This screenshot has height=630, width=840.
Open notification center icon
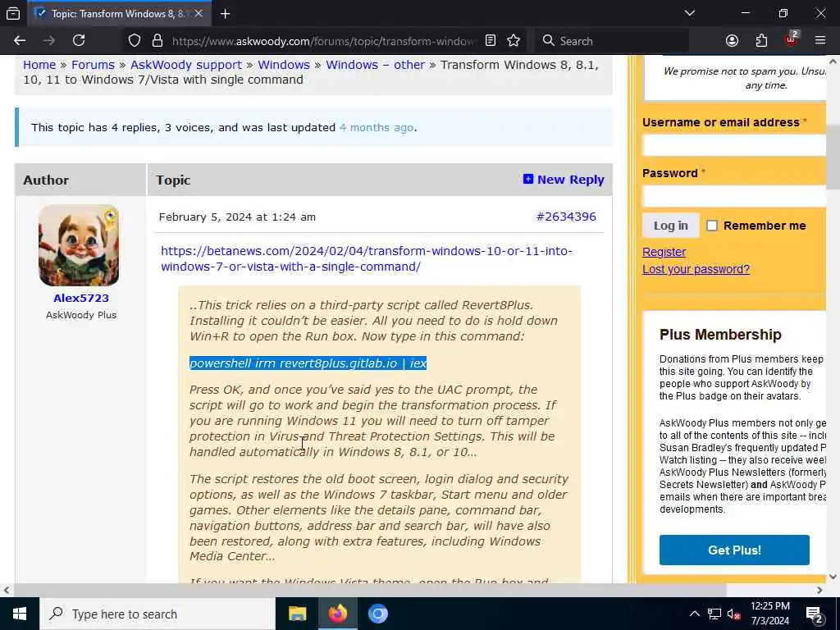coord(815,614)
